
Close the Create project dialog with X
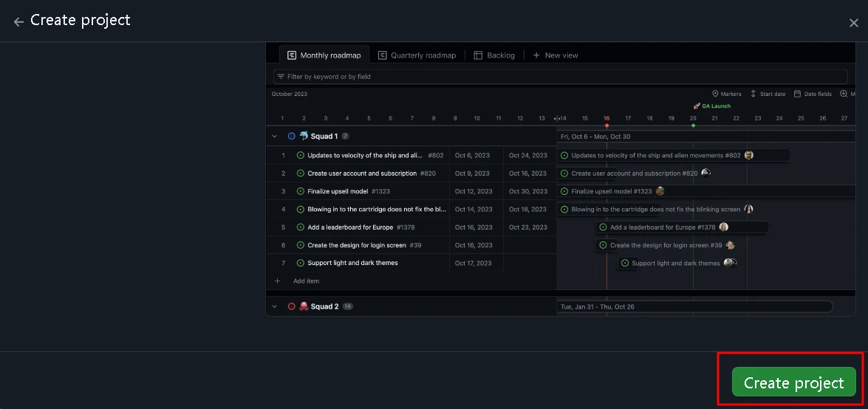click(x=854, y=23)
